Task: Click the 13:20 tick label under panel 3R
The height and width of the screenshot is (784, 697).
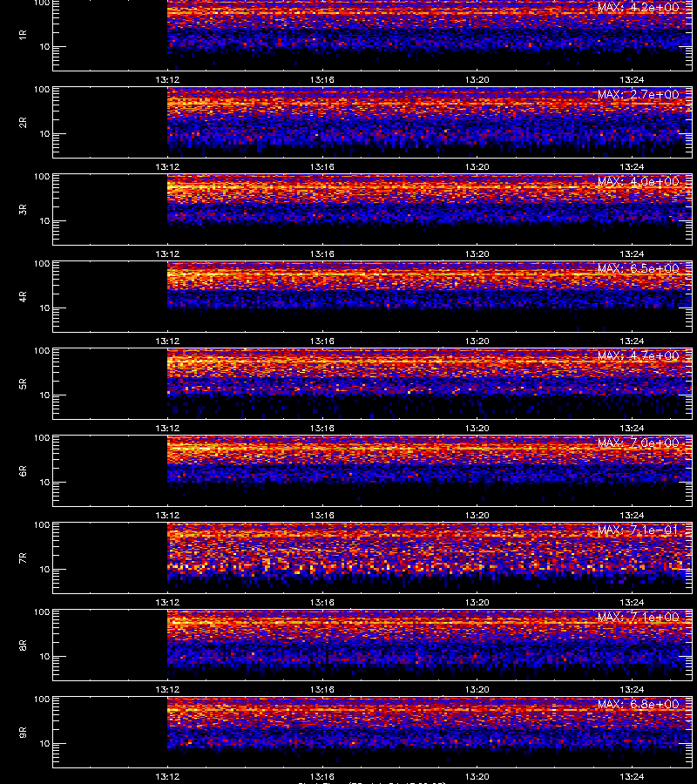Action: tap(477, 254)
